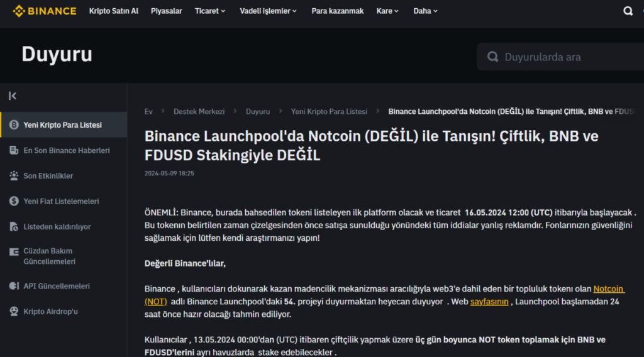Open Para kazanmak in the navigation
644x357 pixels.
338,11
